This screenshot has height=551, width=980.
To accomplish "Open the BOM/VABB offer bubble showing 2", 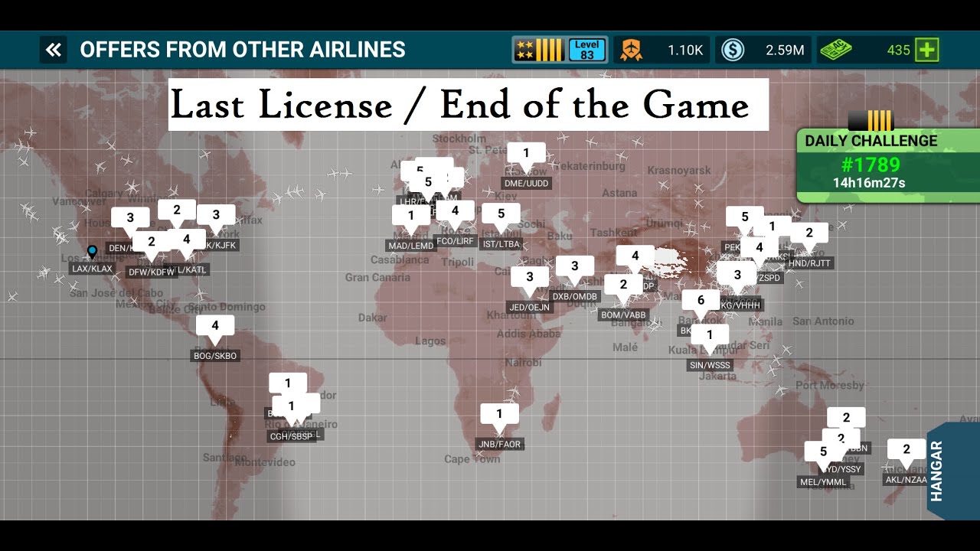I will (x=623, y=287).
